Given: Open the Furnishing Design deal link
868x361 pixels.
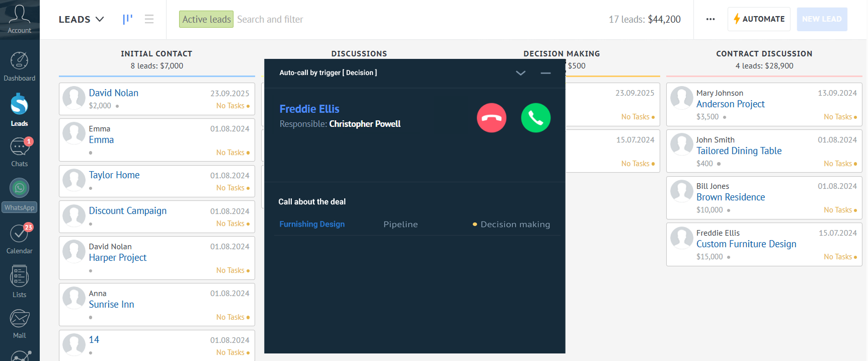Looking at the screenshot, I should click(x=312, y=224).
